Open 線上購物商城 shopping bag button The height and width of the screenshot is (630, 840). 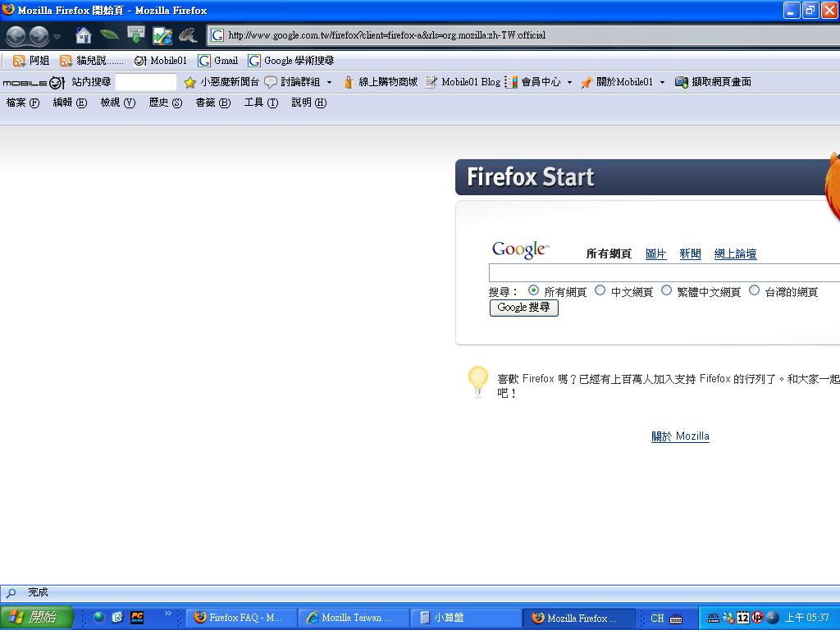(380, 82)
